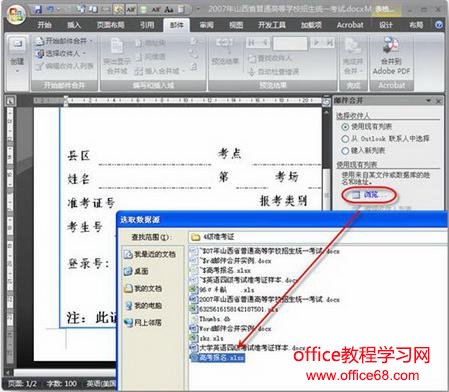
Task: Select file ~$rd邮件合并实例.docx
Action: pyautogui.click(x=230, y=261)
